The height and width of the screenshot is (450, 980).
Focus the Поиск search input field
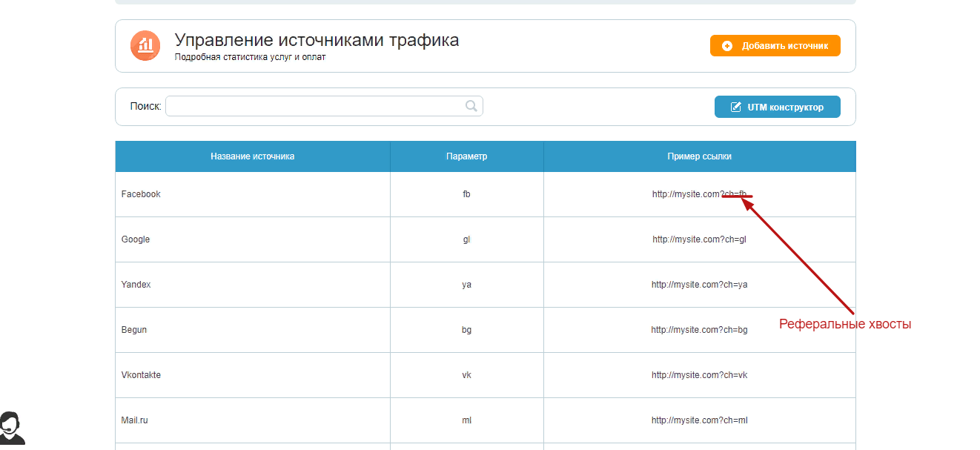[324, 106]
